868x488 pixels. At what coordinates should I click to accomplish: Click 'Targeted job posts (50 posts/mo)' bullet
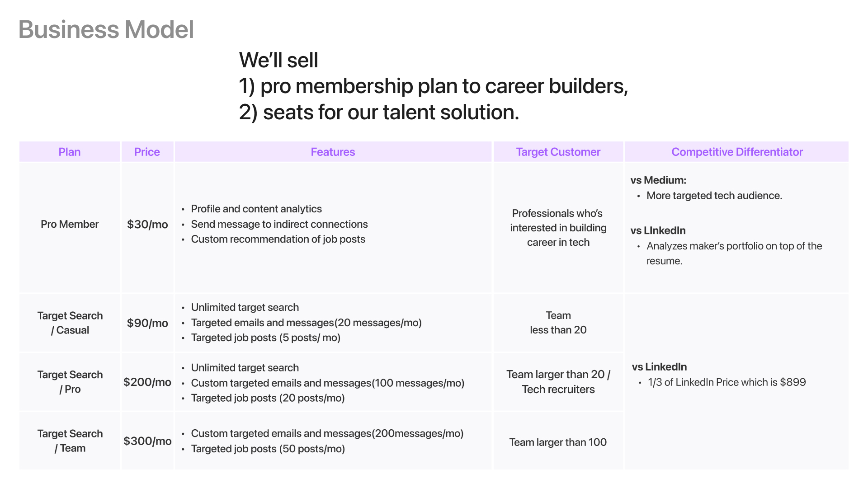(x=268, y=449)
